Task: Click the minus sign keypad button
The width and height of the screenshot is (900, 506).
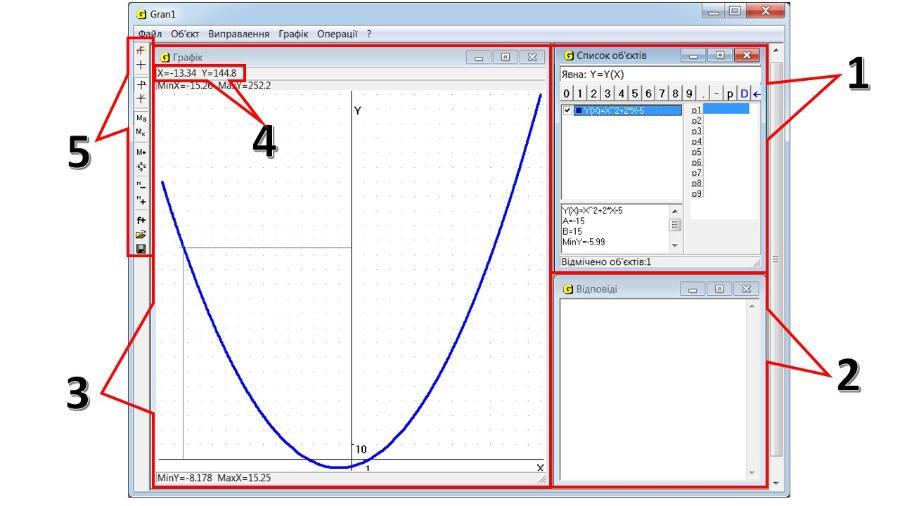Action: (x=716, y=94)
